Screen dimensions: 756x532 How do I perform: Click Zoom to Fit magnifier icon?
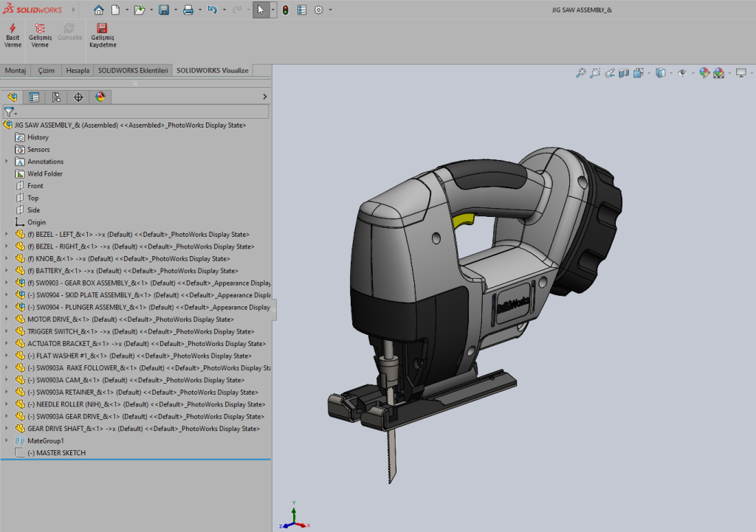coord(580,73)
